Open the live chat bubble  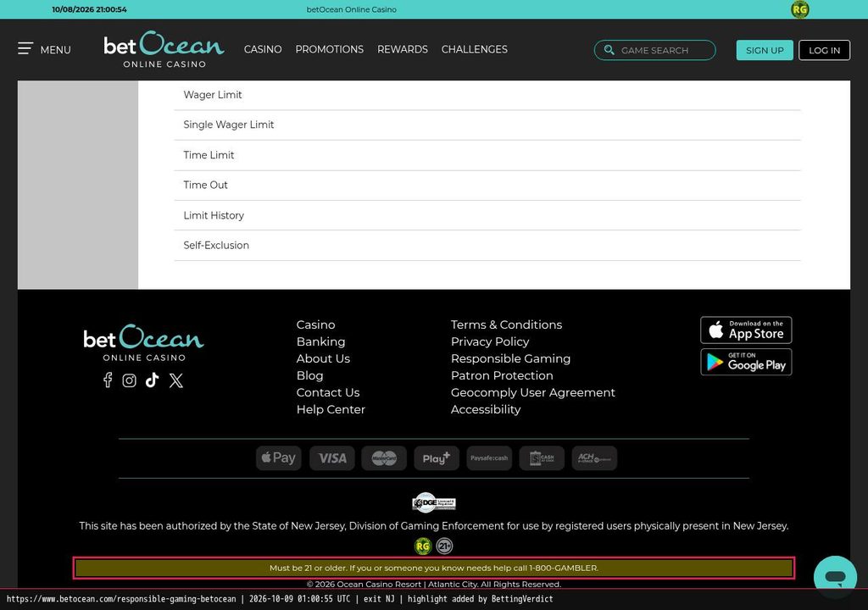835,577
